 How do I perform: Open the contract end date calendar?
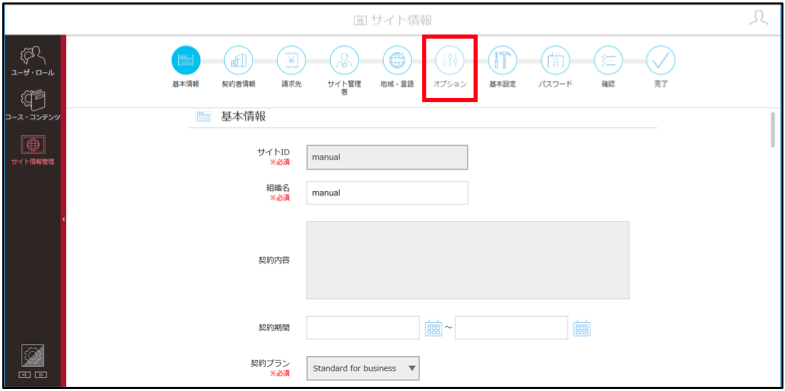(x=582, y=328)
